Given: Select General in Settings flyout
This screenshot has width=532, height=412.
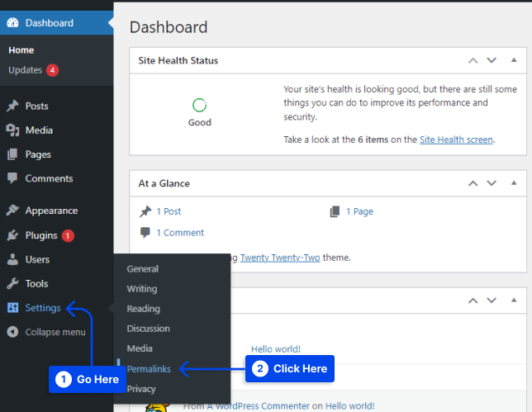Looking at the screenshot, I should pos(142,269).
